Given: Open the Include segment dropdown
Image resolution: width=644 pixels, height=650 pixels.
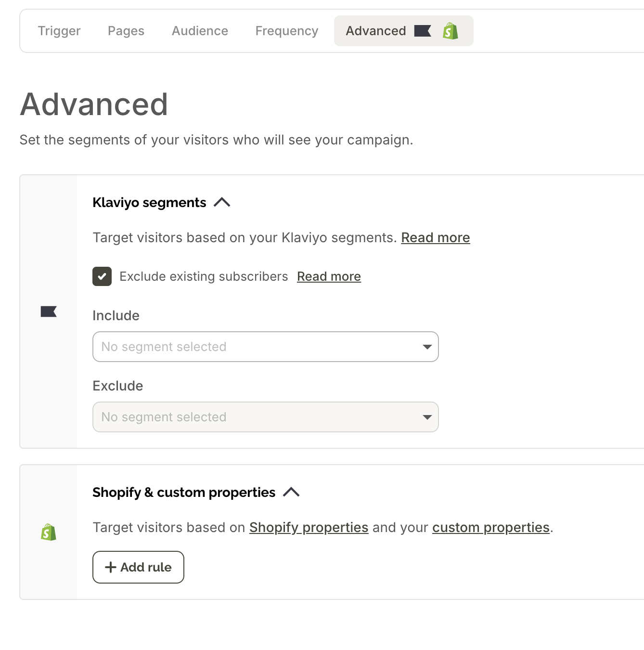Looking at the screenshot, I should tap(265, 347).
